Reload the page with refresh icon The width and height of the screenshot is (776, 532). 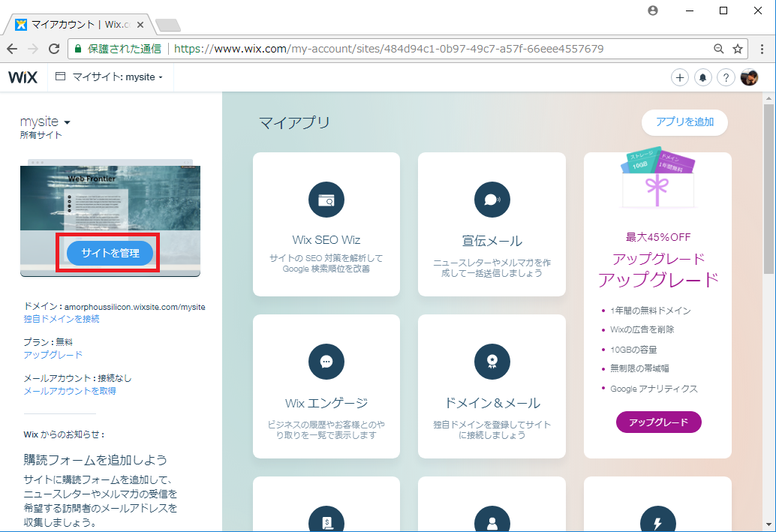pos(54,49)
